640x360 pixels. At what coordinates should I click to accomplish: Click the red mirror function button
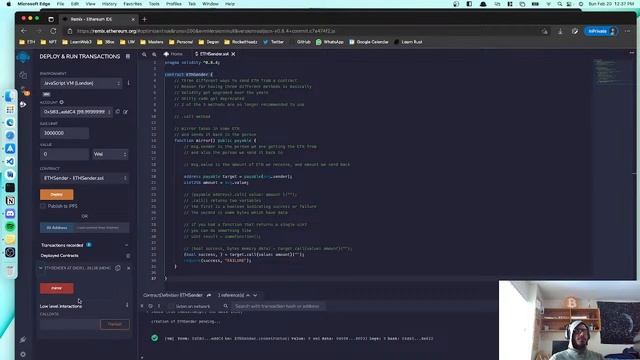(57, 288)
